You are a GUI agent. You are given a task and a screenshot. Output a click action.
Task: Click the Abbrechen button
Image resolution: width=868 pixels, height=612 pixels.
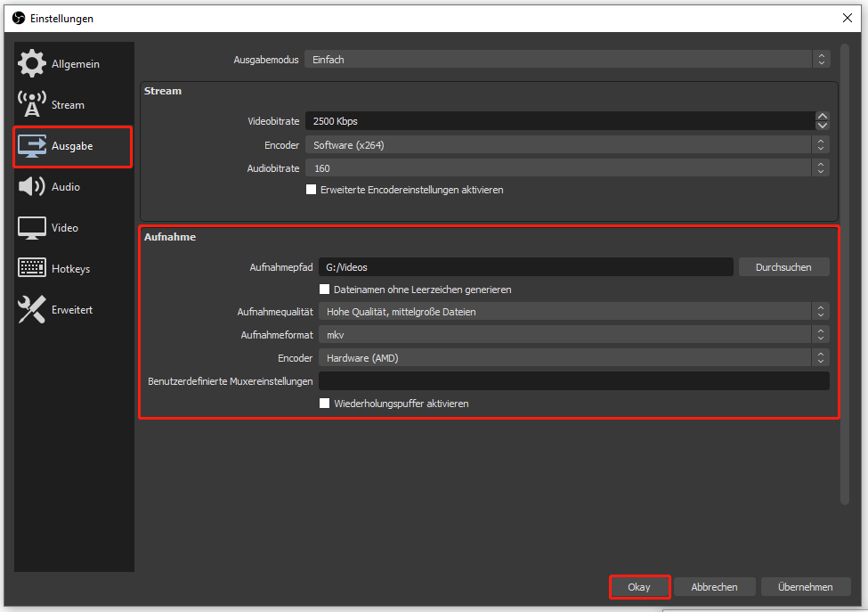tap(714, 587)
